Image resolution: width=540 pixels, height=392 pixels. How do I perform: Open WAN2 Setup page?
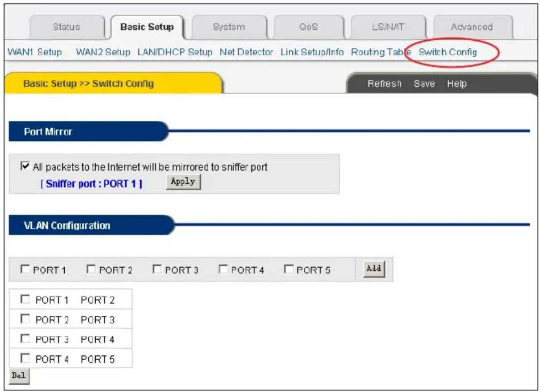[103, 52]
